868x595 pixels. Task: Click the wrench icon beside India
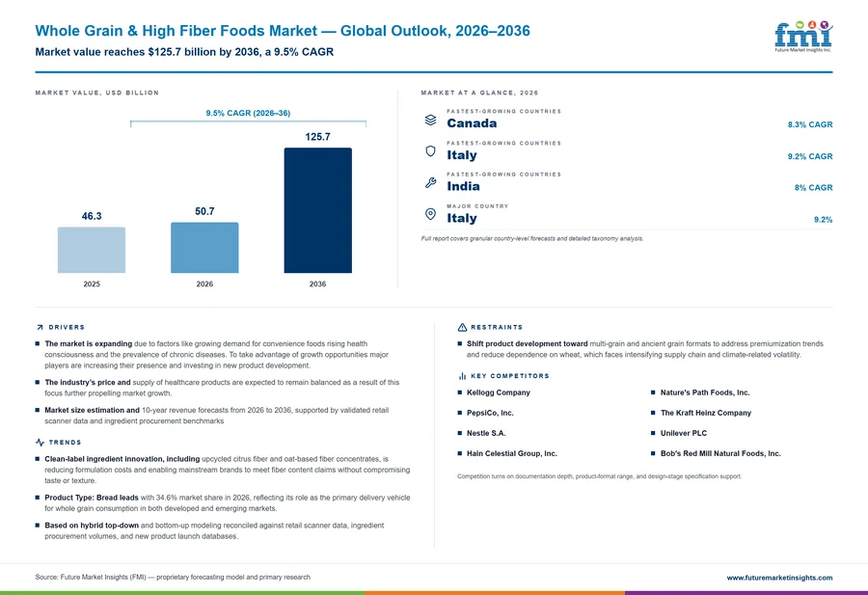[x=431, y=182]
